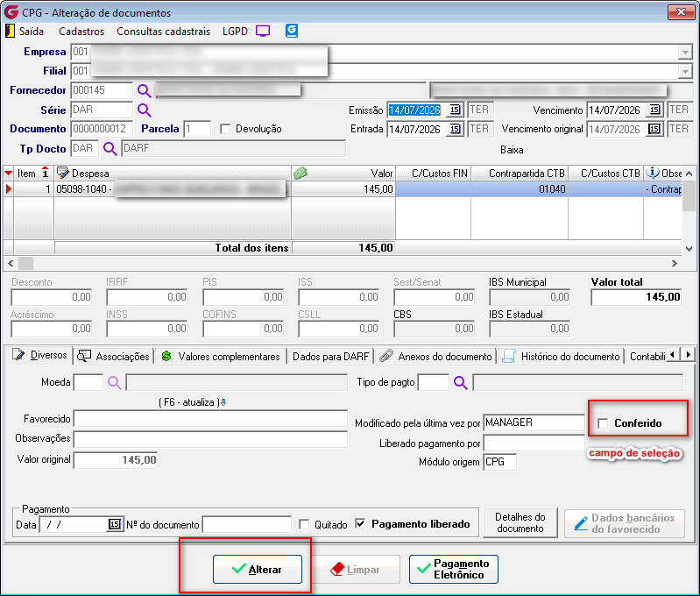Screen dimensions: 700x596
Task: Click the info icon in Obse column
Action: point(653,173)
